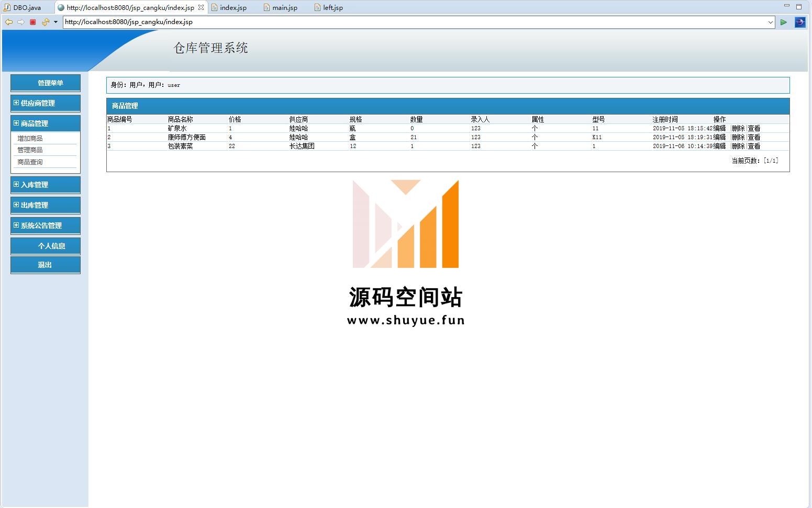
Task: Click the 规格 column header
Action: 356,119
